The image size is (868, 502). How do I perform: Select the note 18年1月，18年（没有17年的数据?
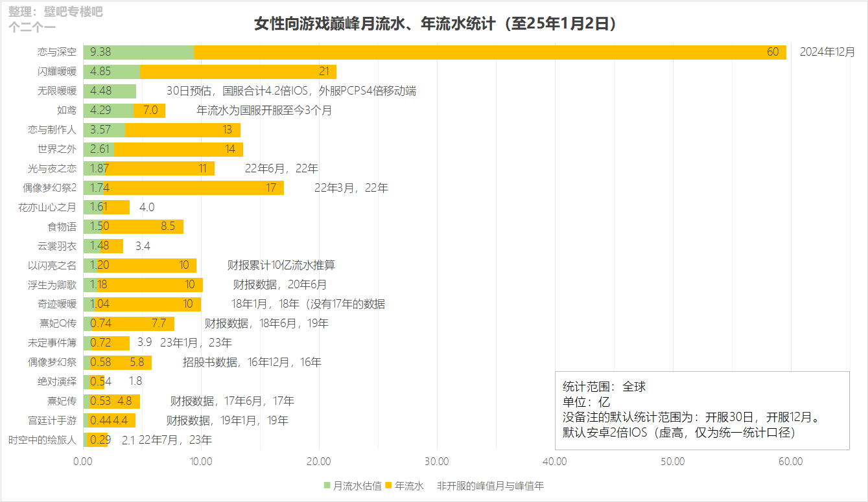tap(309, 304)
